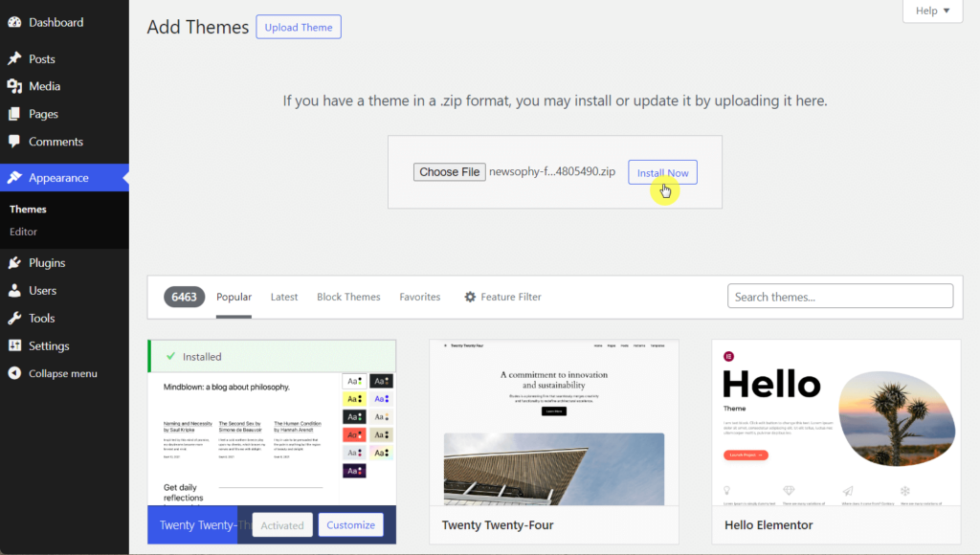Open the Tools menu item
The image size is (980, 555).
(x=64, y=318)
